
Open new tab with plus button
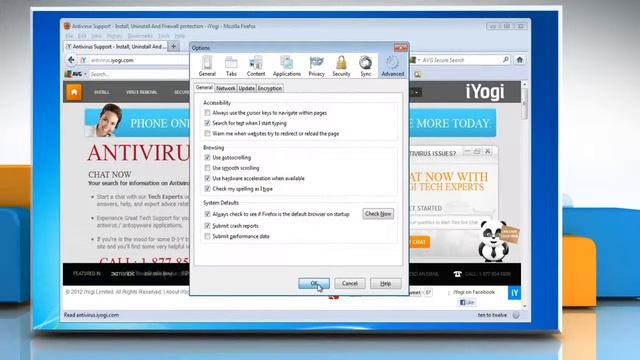click(x=173, y=47)
